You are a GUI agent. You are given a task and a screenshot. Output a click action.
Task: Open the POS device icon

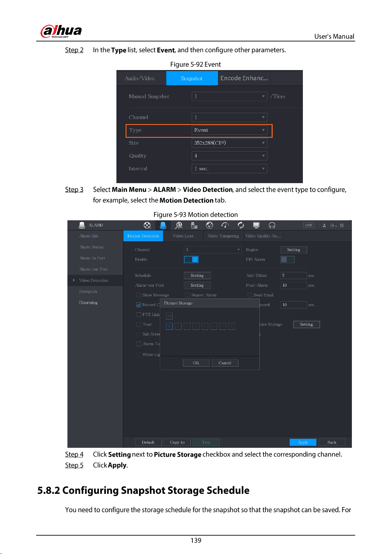(194, 225)
